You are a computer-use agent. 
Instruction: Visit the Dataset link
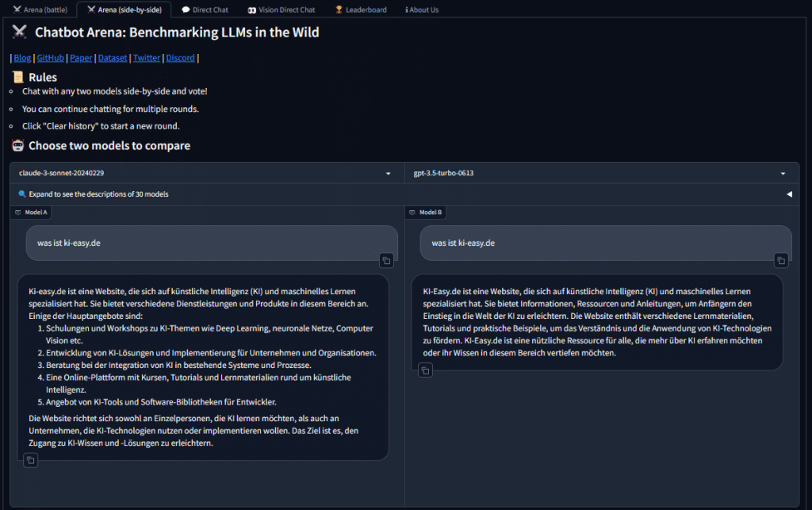click(111, 58)
